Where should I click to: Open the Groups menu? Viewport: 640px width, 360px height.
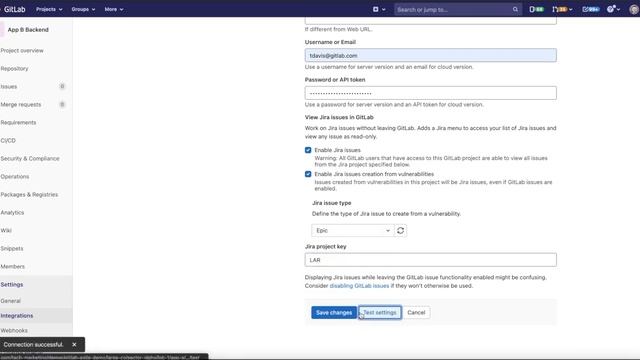[x=83, y=9]
